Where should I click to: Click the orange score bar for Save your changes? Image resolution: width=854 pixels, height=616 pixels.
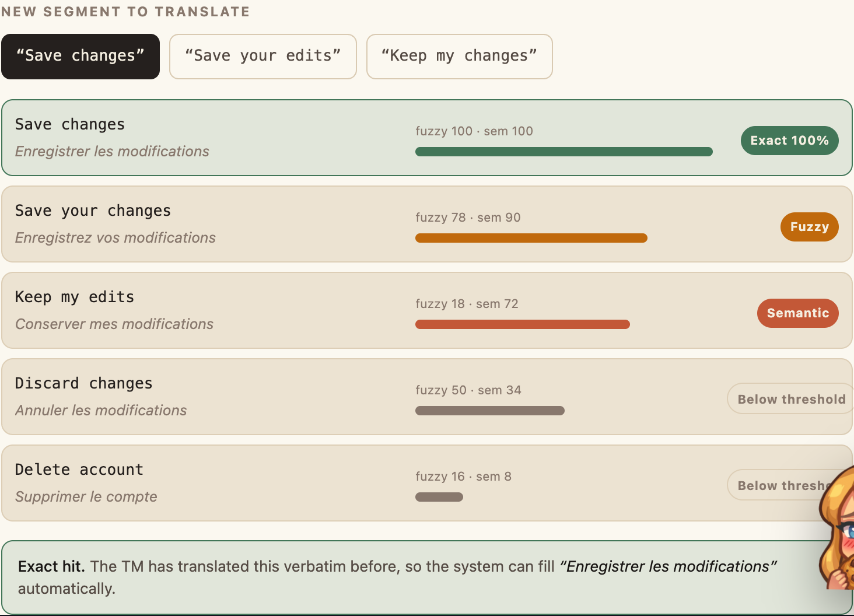click(x=531, y=238)
